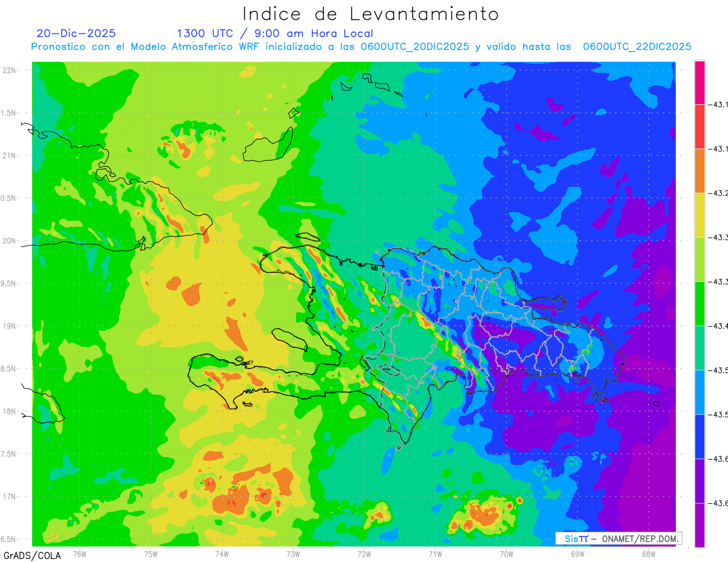Select the yellow-green swatch in the legend
728x562 pixels.
tap(699, 259)
